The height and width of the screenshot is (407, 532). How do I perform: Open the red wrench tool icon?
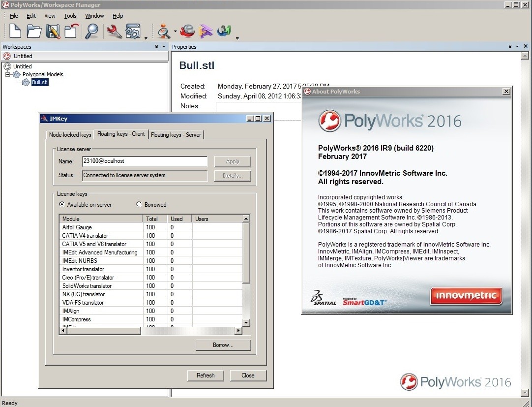tap(114, 31)
